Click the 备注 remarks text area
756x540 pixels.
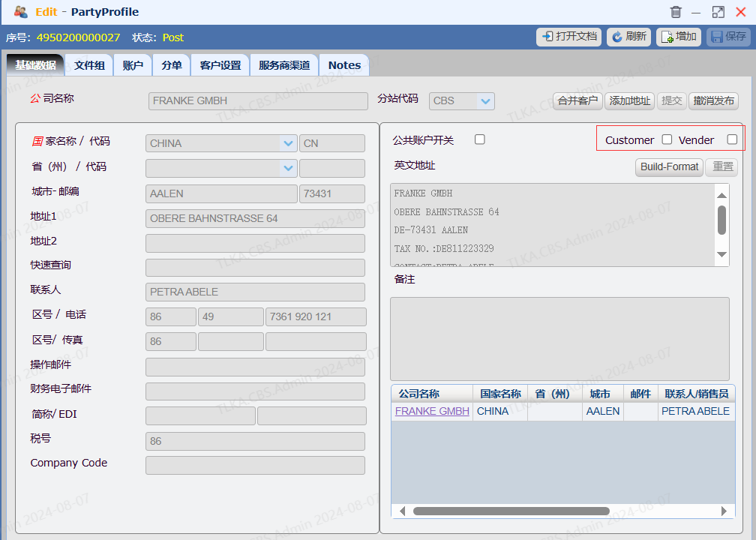pos(559,339)
